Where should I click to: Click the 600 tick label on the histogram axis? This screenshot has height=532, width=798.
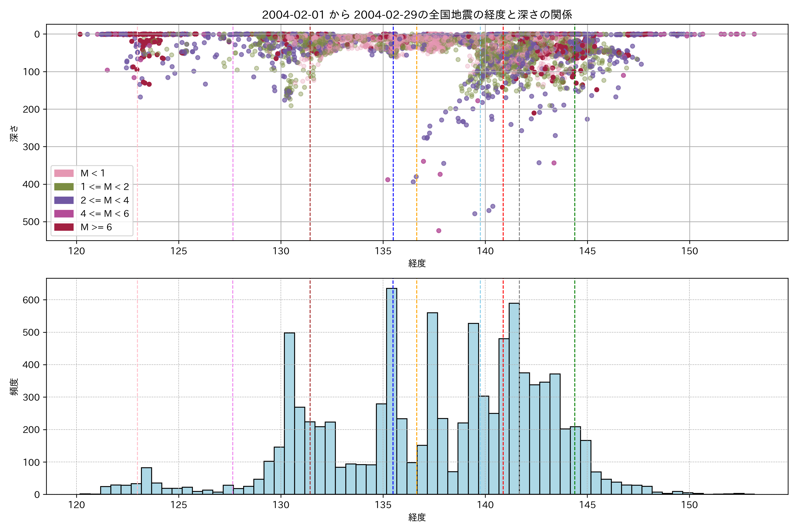point(31,300)
